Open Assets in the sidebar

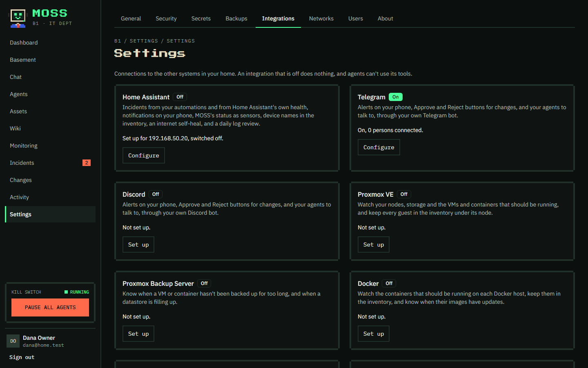(x=50, y=111)
